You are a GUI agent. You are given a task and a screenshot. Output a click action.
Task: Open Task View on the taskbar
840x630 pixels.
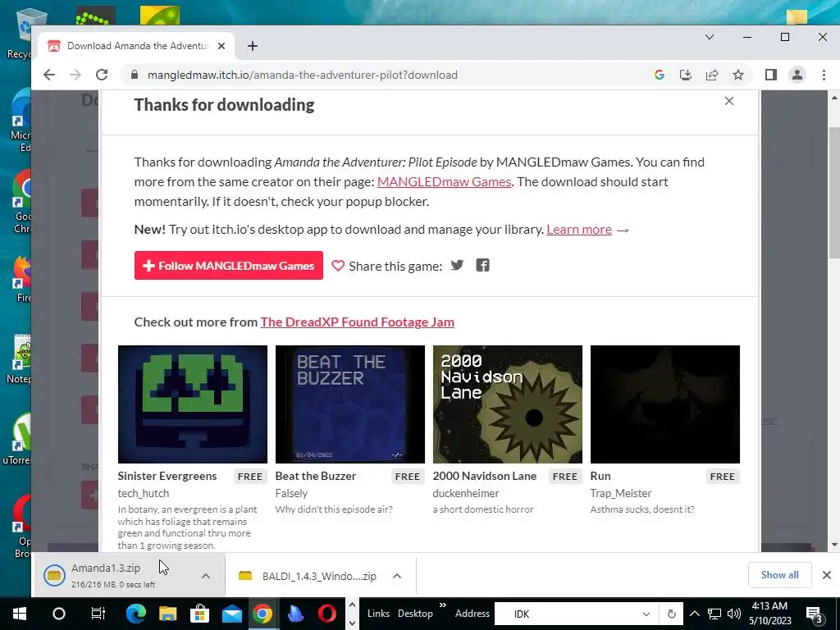[x=98, y=614]
